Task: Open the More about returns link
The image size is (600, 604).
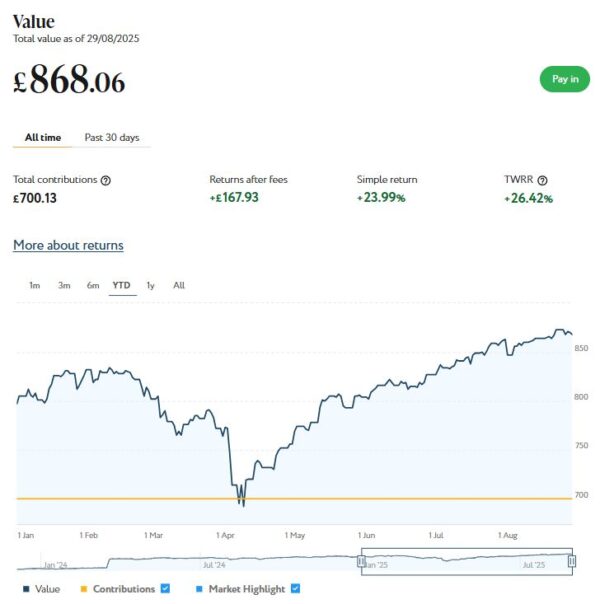Action: 68,245
